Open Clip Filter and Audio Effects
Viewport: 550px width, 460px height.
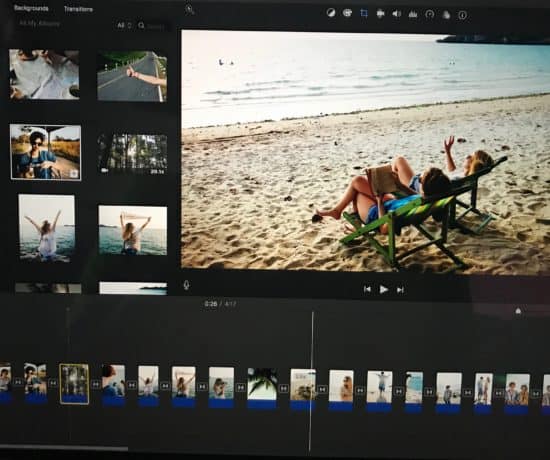click(x=446, y=15)
